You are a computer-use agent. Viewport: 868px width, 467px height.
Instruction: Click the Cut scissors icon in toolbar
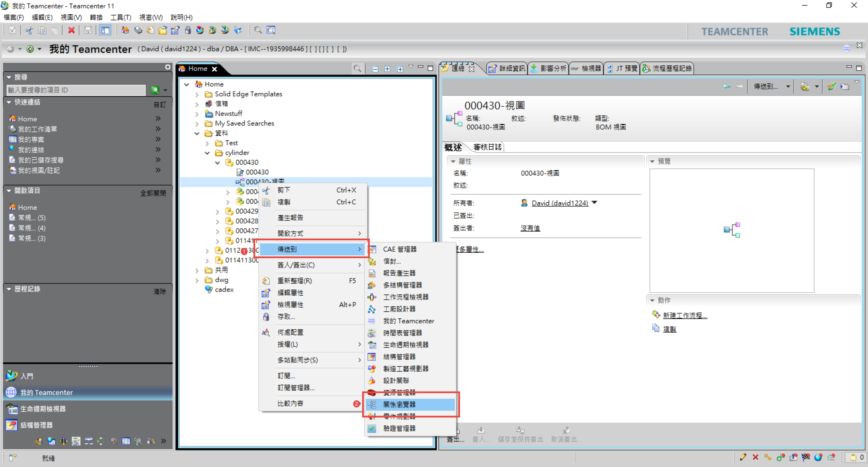[x=29, y=31]
